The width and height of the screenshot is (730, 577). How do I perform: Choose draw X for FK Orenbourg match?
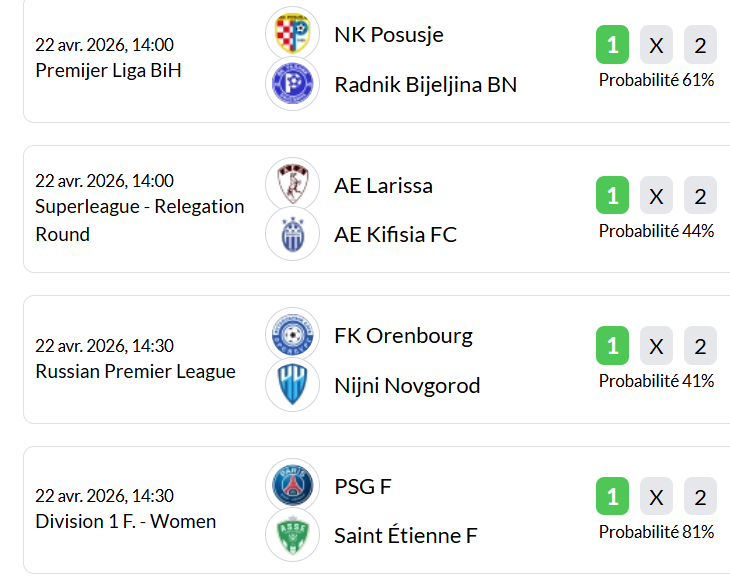tap(656, 346)
